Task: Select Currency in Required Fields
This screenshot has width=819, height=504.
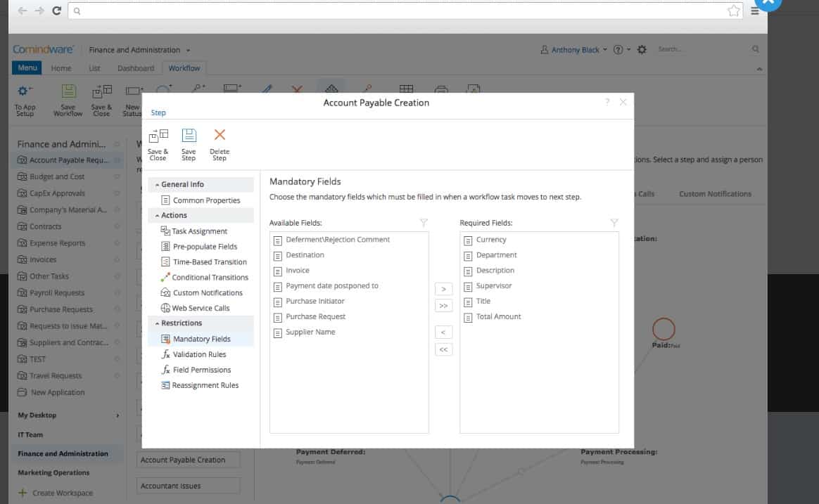Action: pos(491,240)
